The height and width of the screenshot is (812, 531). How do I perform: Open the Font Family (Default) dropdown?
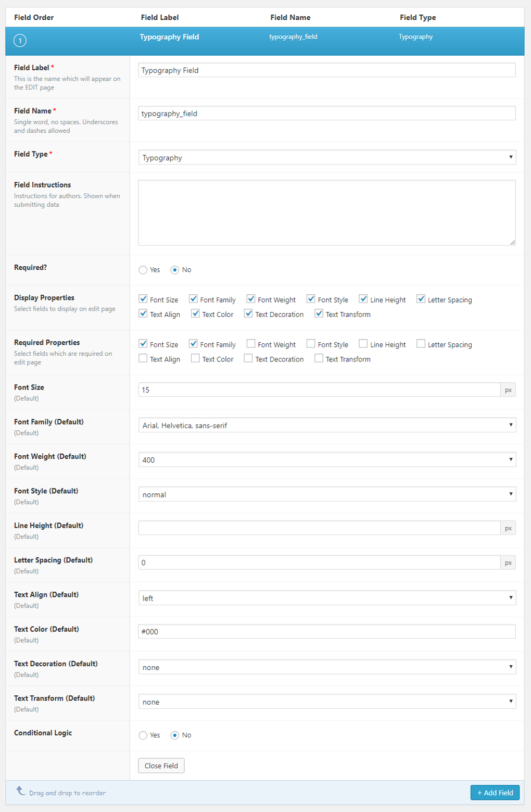pyautogui.click(x=326, y=424)
